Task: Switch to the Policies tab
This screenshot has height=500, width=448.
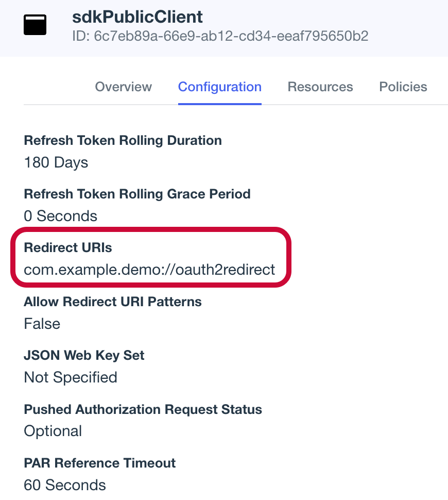Action: point(403,87)
